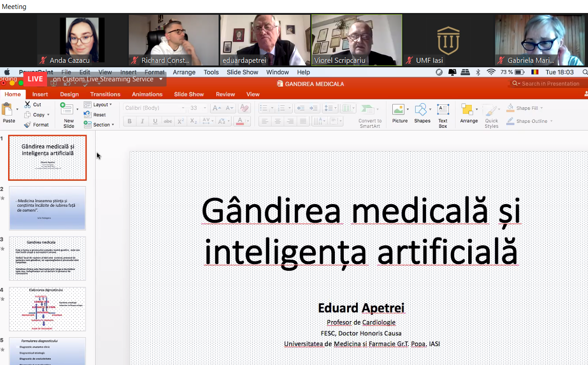Switch to the Animations ribbon tab
This screenshot has width=588, height=365.
pos(147,94)
